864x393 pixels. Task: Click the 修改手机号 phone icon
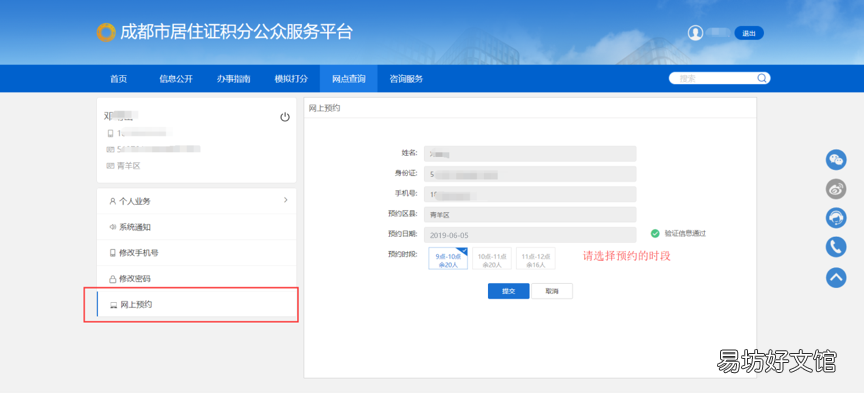(112, 253)
